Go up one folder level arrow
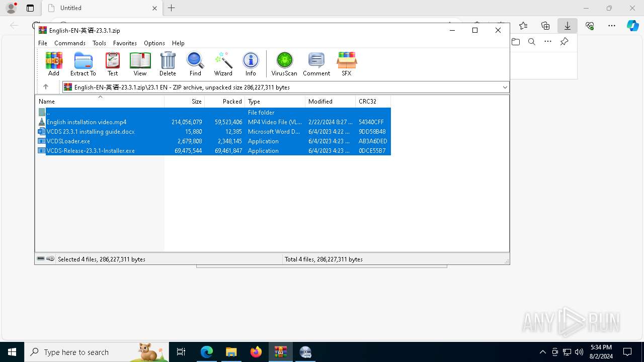 [45, 87]
